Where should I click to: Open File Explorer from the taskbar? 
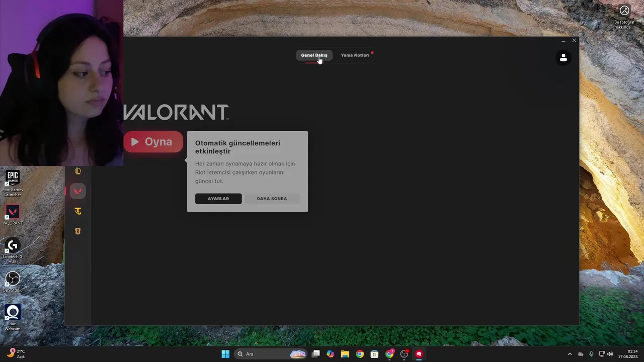pos(345,354)
